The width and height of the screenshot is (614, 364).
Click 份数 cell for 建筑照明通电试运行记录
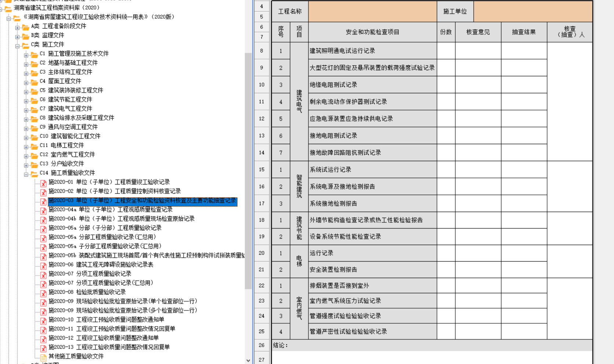click(446, 51)
